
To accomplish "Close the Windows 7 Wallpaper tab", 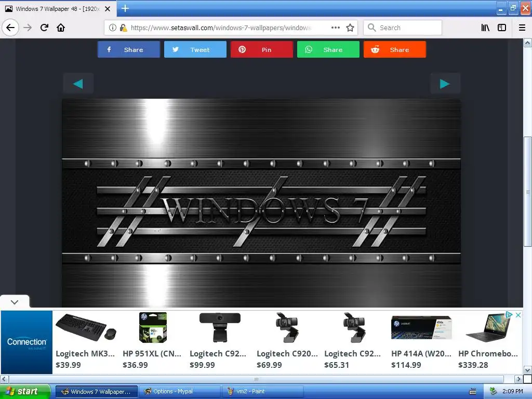I will tap(108, 9).
